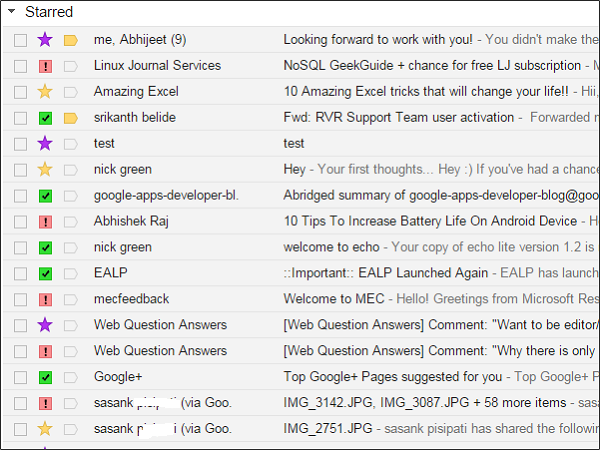Image resolution: width=600 pixels, height=450 pixels.
Task: Collapse the Starred section arrow
Action: (12, 11)
